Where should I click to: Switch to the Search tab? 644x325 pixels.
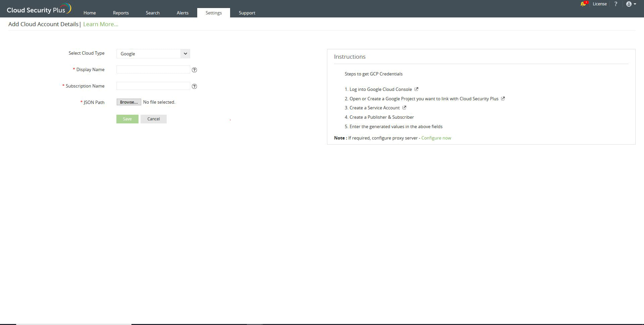pos(153,13)
